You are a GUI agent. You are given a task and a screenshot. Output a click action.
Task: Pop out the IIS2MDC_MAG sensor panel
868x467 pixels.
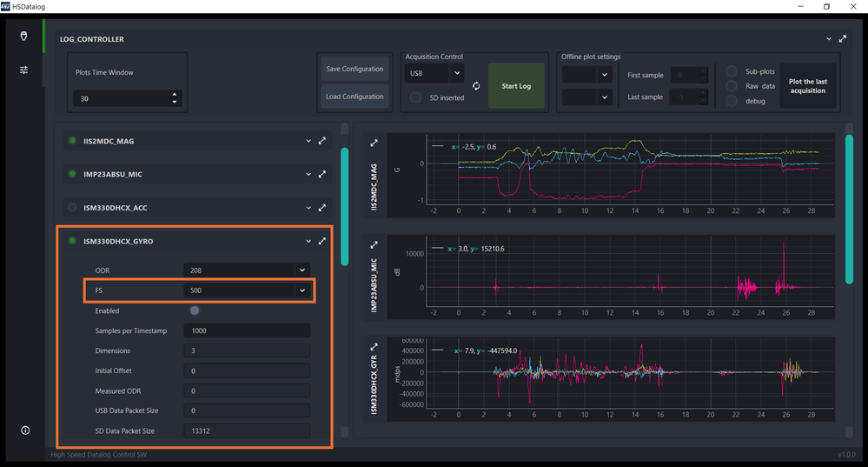(x=322, y=141)
